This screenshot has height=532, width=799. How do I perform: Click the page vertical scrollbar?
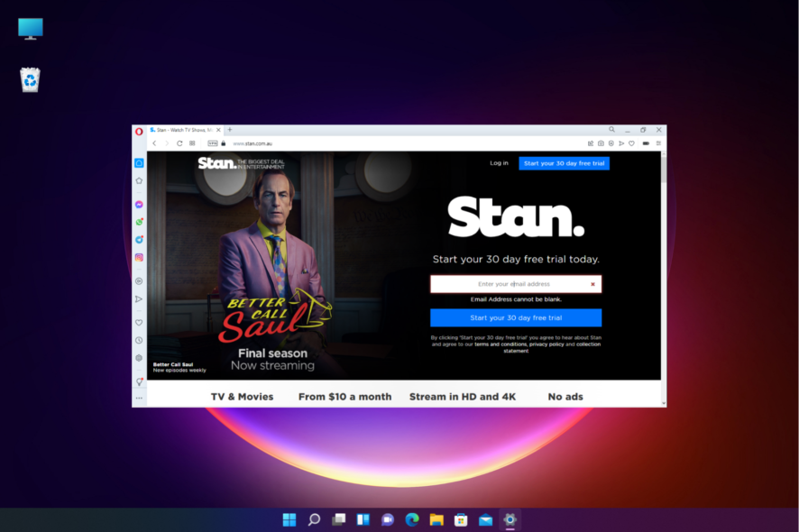click(664, 170)
